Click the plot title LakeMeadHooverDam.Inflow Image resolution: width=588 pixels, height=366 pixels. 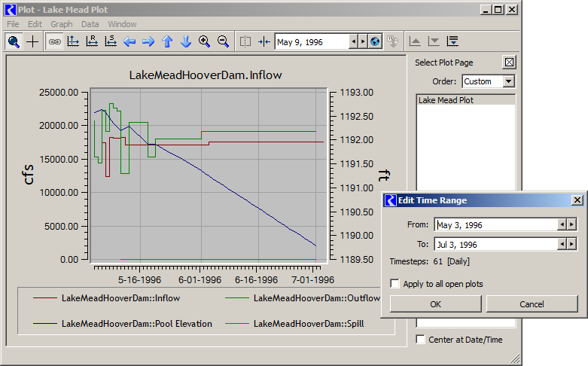tap(206, 75)
